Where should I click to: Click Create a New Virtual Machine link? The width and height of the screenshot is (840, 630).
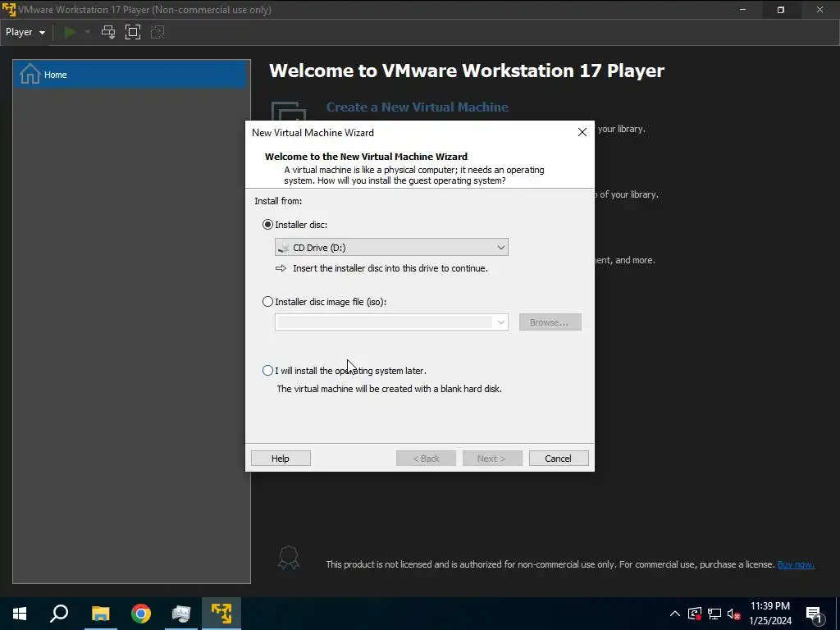[x=418, y=107]
